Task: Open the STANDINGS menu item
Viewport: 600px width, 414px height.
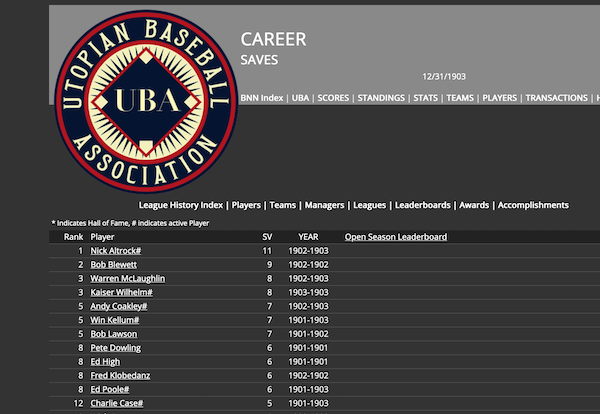Action: click(381, 98)
